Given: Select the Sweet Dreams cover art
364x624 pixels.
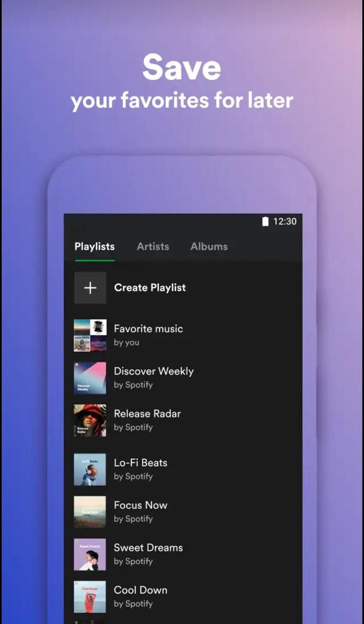Looking at the screenshot, I should [90, 554].
